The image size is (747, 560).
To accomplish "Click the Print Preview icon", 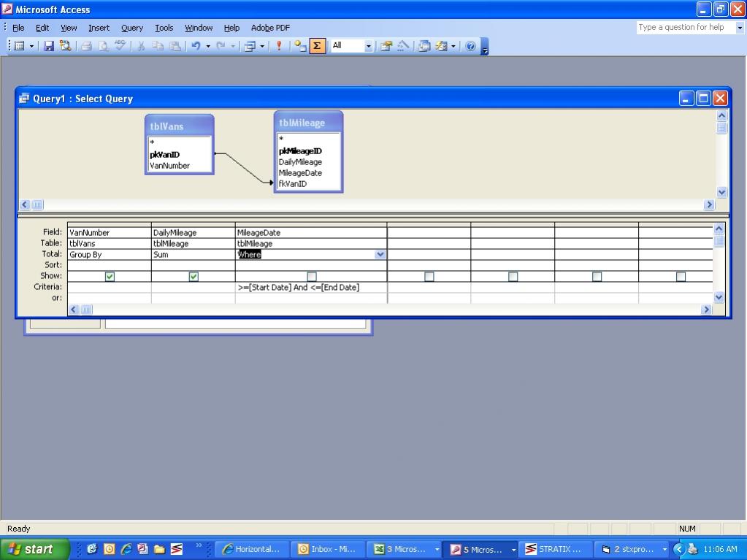I will click(103, 46).
